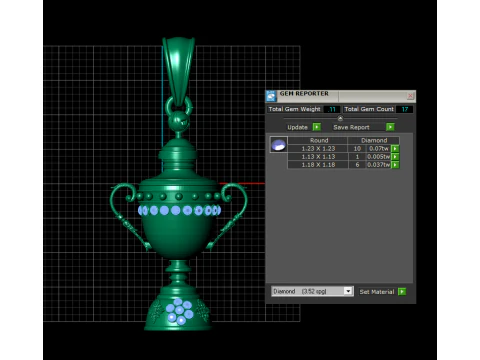480x360 pixels.
Task: Click the Total Gem Weight label
Action: pyautogui.click(x=294, y=109)
